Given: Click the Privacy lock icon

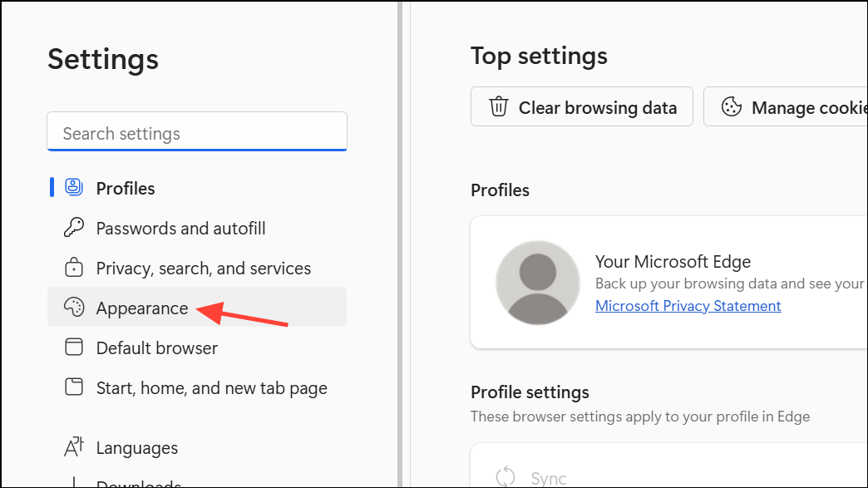Looking at the screenshot, I should click(x=74, y=268).
